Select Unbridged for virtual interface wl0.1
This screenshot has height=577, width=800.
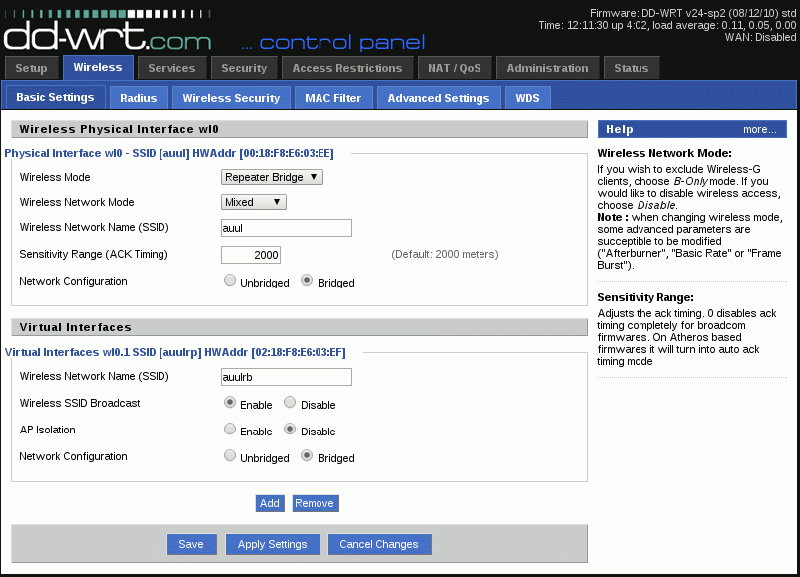click(230, 455)
